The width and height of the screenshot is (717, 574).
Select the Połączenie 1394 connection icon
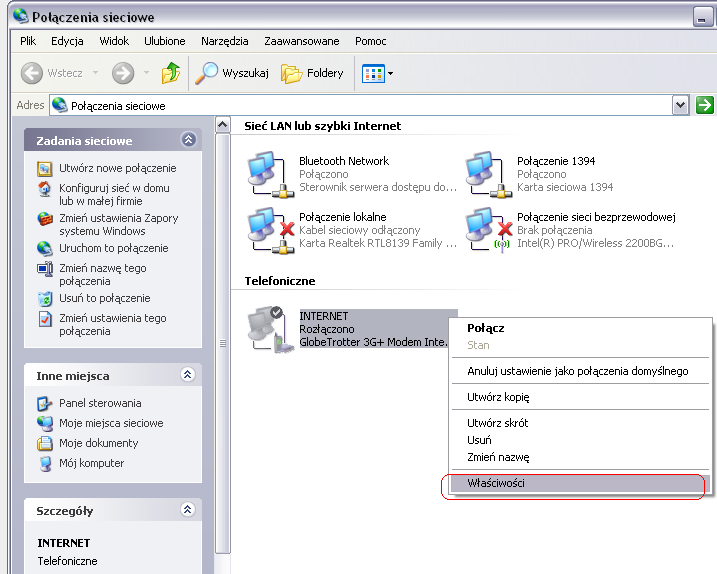pyautogui.click(x=489, y=174)
